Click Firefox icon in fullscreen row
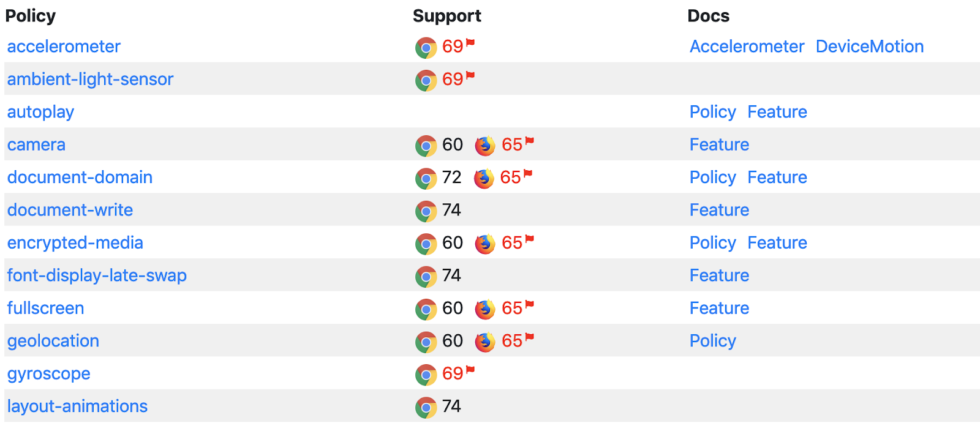Viewport: 980px width, 423px height. coord(485,309)
